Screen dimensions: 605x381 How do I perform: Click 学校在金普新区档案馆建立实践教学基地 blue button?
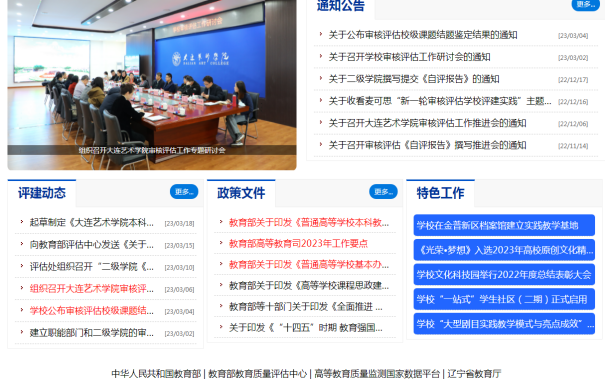coord(504,225)
